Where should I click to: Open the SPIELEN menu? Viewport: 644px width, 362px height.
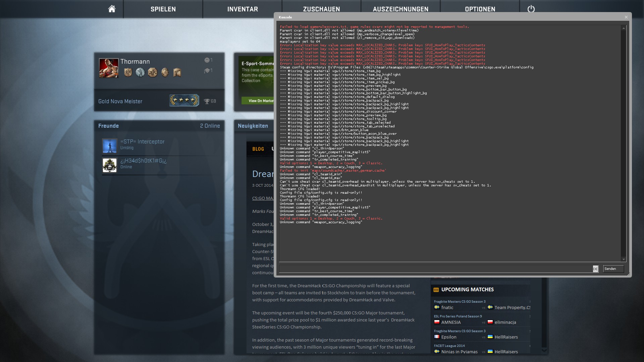[x=163, y=9]
